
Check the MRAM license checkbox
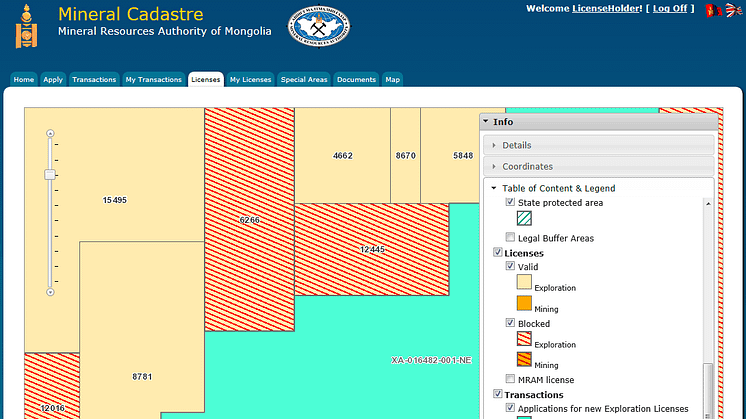(511, 380)
